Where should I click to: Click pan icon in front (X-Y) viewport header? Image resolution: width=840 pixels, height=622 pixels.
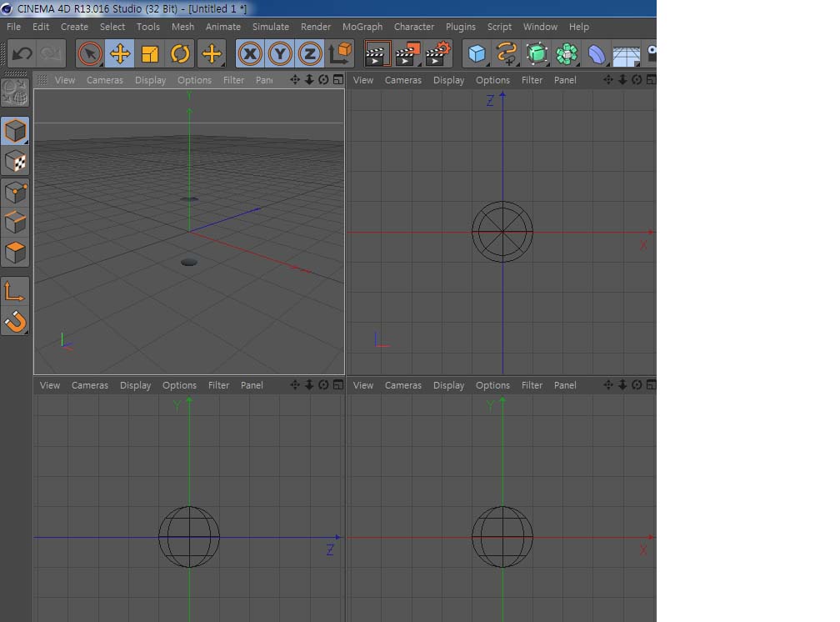tap(608, 385)
